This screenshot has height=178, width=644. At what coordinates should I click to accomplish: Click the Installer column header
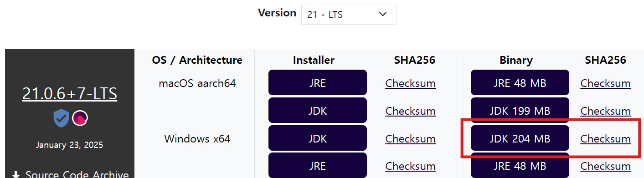pos(314,60)
